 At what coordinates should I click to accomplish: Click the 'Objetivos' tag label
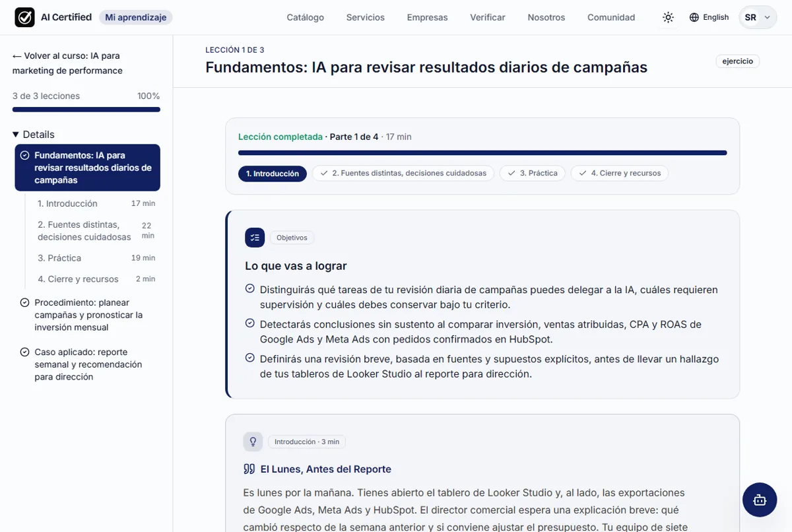click(x=292, y=238)
